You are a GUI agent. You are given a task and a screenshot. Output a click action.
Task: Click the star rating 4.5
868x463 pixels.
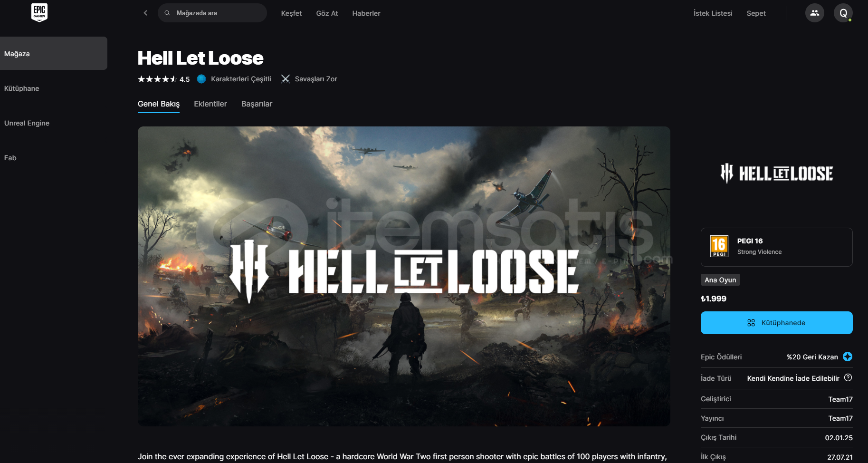click(163, 79)
